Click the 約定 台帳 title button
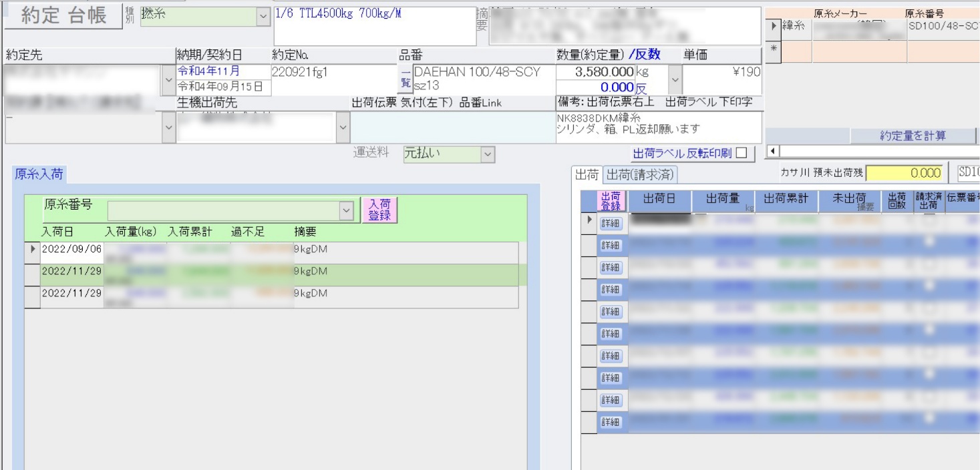980x470 pixels. point(63,17)
